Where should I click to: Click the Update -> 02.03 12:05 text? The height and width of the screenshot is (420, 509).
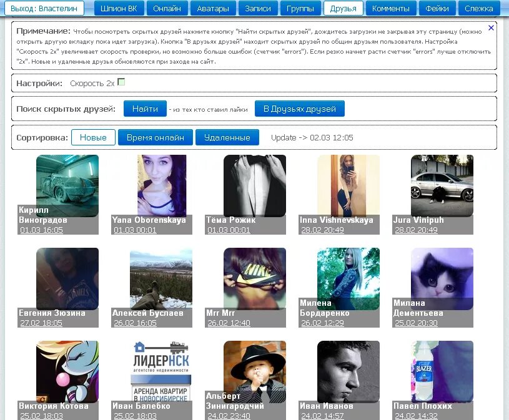[312, 137]
